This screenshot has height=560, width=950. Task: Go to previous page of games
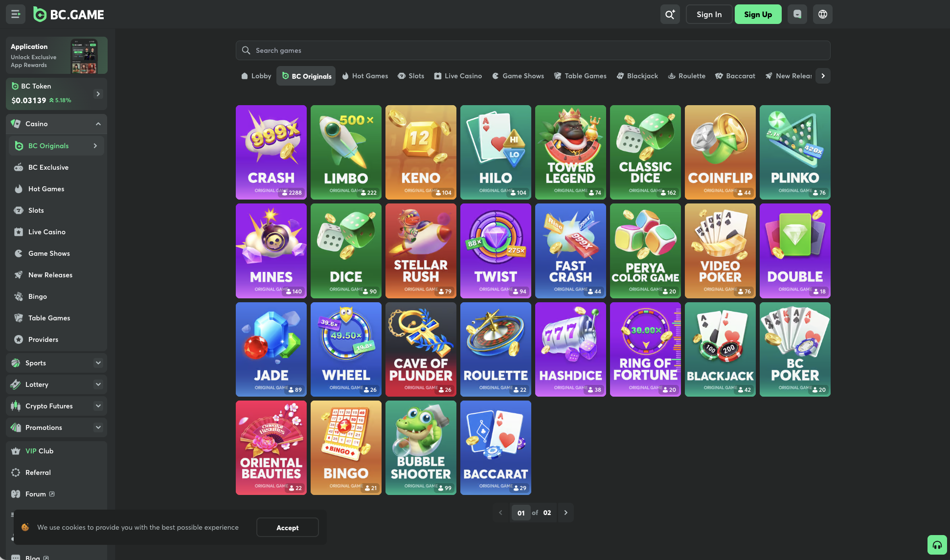point(500,513)
